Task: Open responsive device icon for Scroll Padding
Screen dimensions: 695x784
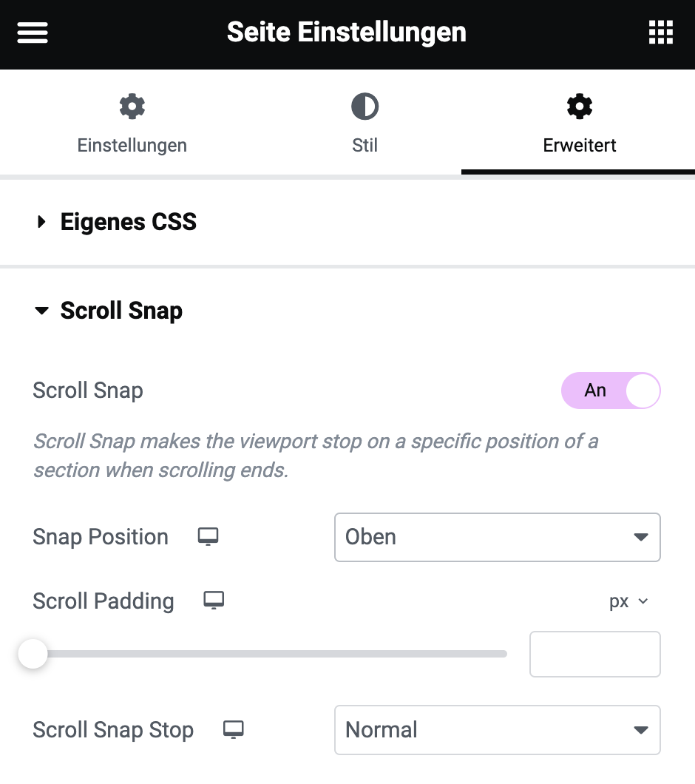Action: tap(214, 600)
